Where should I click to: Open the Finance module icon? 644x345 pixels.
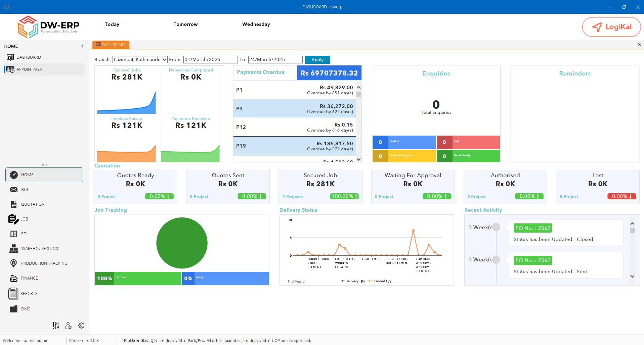tap(14, 278)
